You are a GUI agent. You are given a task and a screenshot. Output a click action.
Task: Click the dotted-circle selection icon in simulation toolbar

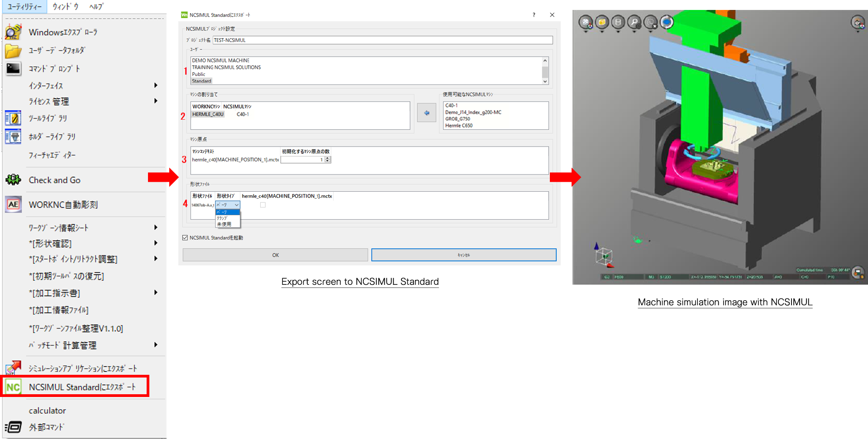pyautogui.click(x=651, y=22)
